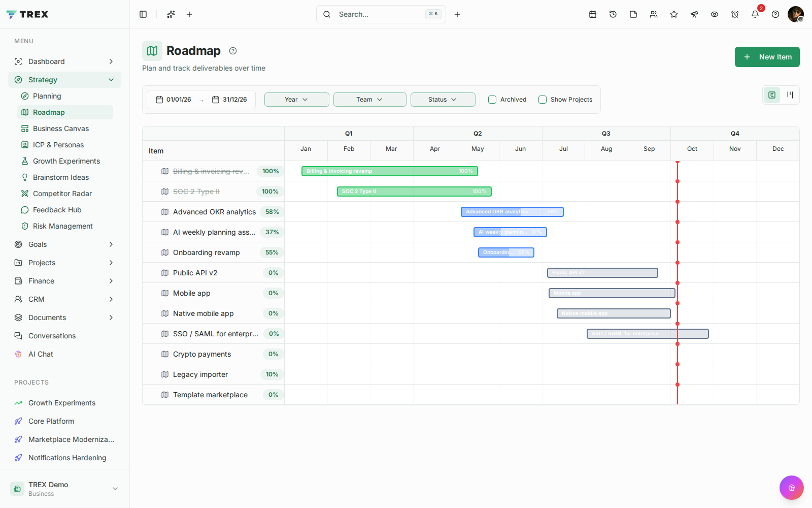Open the Year dropdown
Image resolution: width=812 pixels, height=508 pixels.
click(297, 100)
